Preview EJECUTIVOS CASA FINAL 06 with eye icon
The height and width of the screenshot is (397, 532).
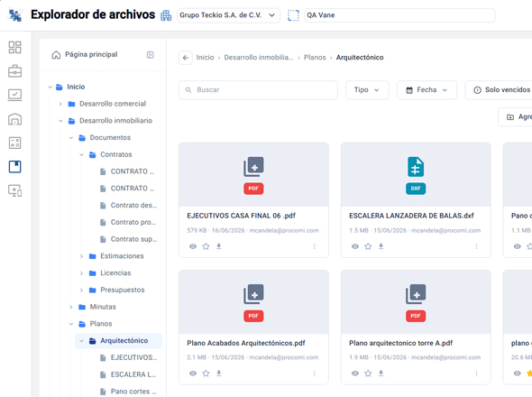point(193,246)
